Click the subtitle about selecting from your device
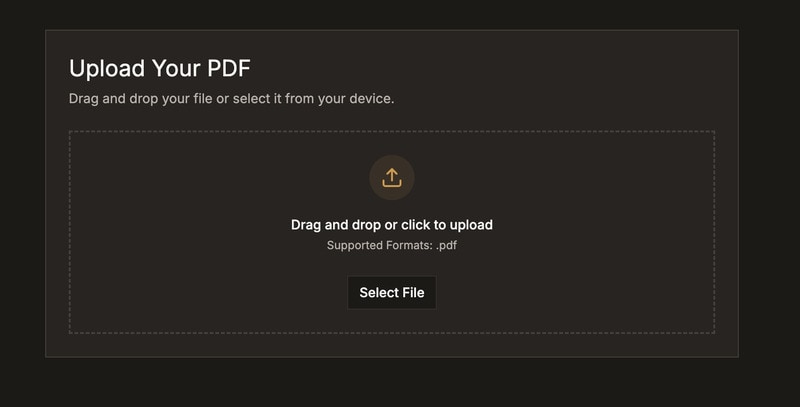Screen dimensions: 800x407 (231, 99)
